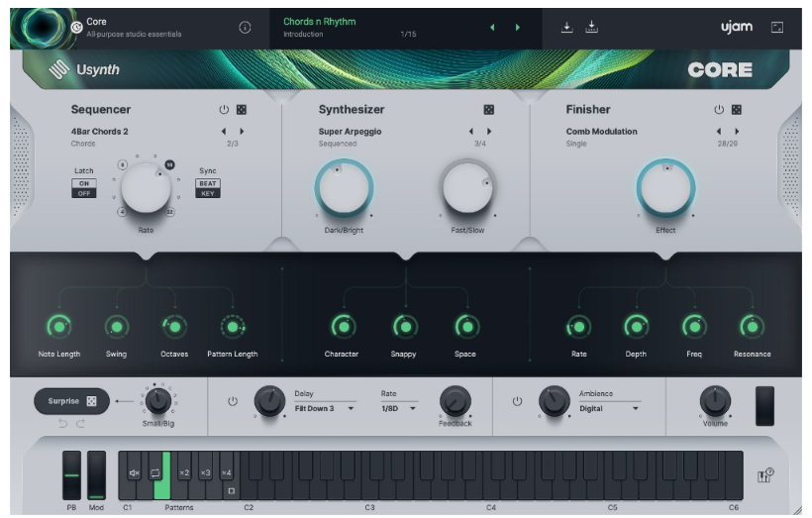Open the 1/8D rate dropdown

tap(399, 408)
